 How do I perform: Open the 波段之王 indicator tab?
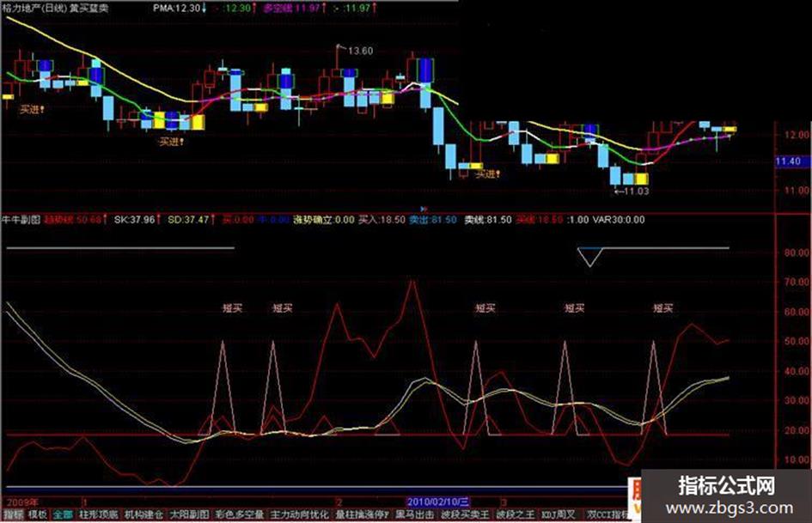click(516, 514)
